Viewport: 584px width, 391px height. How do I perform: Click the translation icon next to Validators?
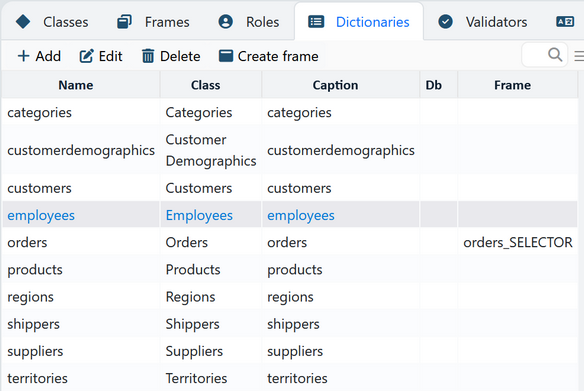point(565,22)
